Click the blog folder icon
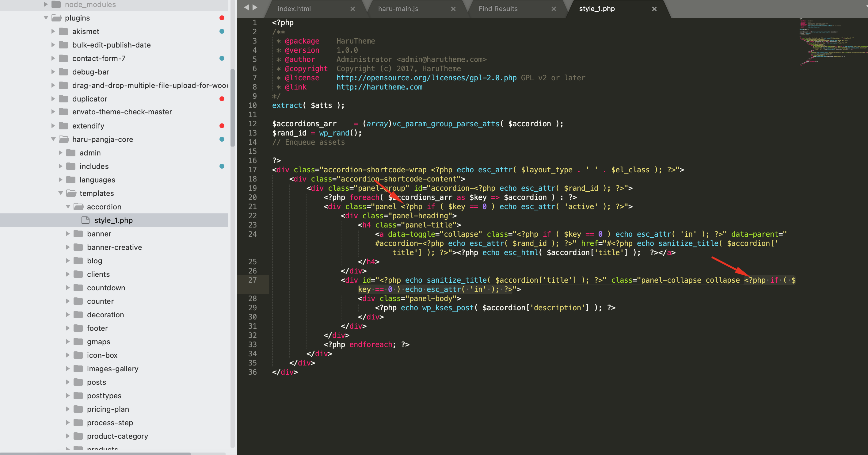The image size is (868, 455). [x=78, y=261]
